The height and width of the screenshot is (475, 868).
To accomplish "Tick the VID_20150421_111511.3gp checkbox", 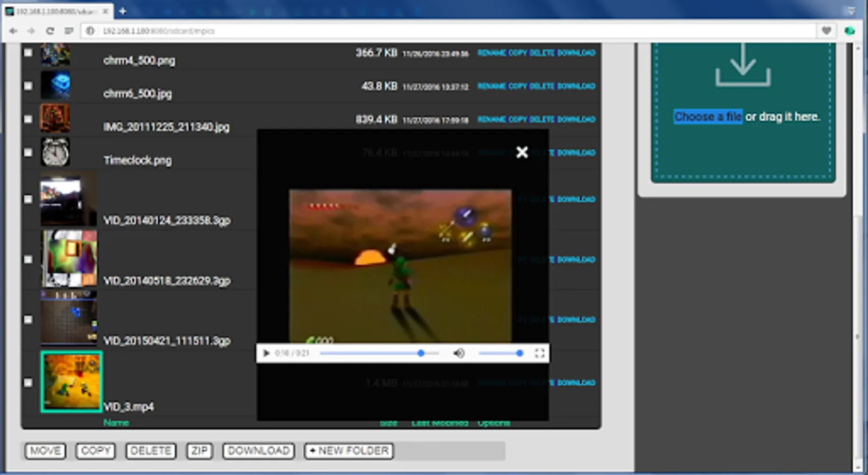I will [28, 319].
